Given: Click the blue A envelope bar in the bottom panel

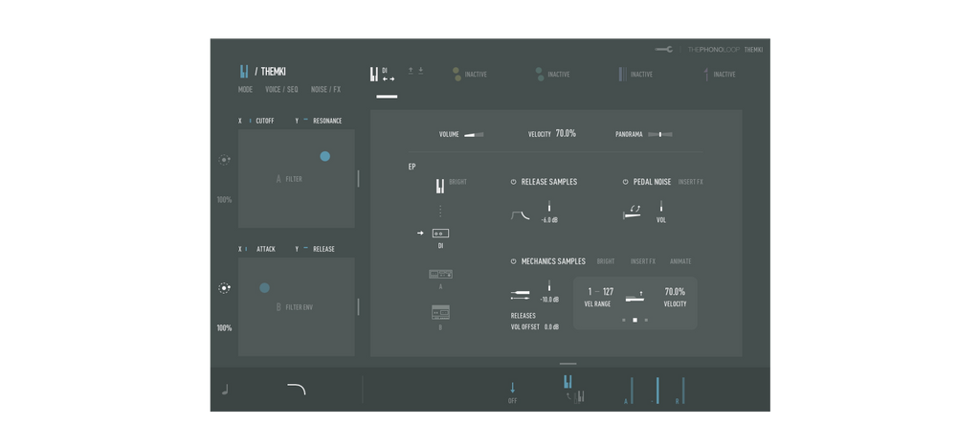Looking at the screenshot, I should (x=632, y=391).
